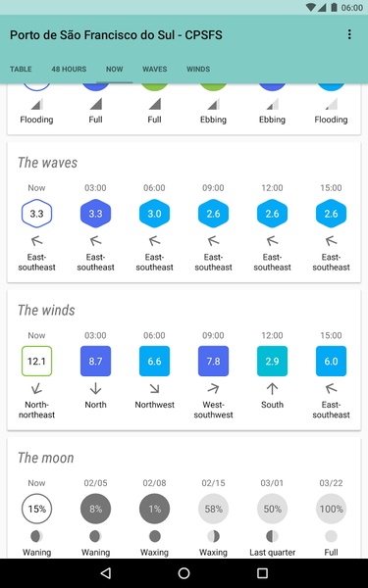The image size is (368, 588).
Task: Tap The moon section heading
Action: pos(46,458)
